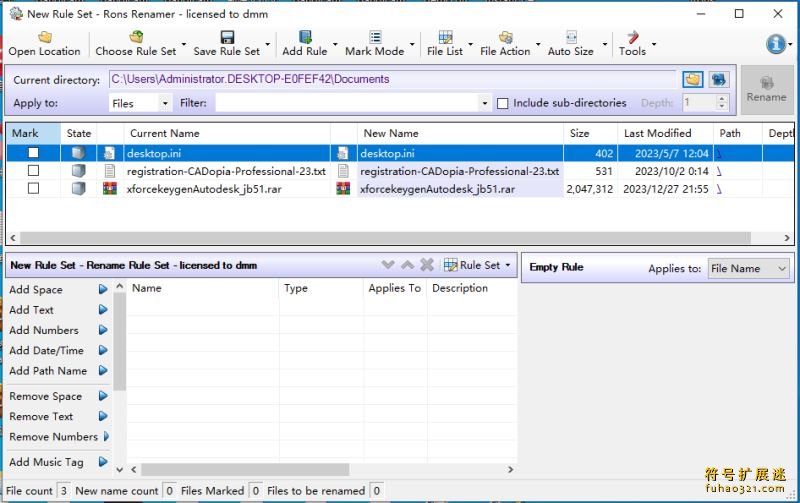Viewport: 800px width, 503px height.
Task: Click the File Action toolbar icon
Action: (x=505, y=37)
